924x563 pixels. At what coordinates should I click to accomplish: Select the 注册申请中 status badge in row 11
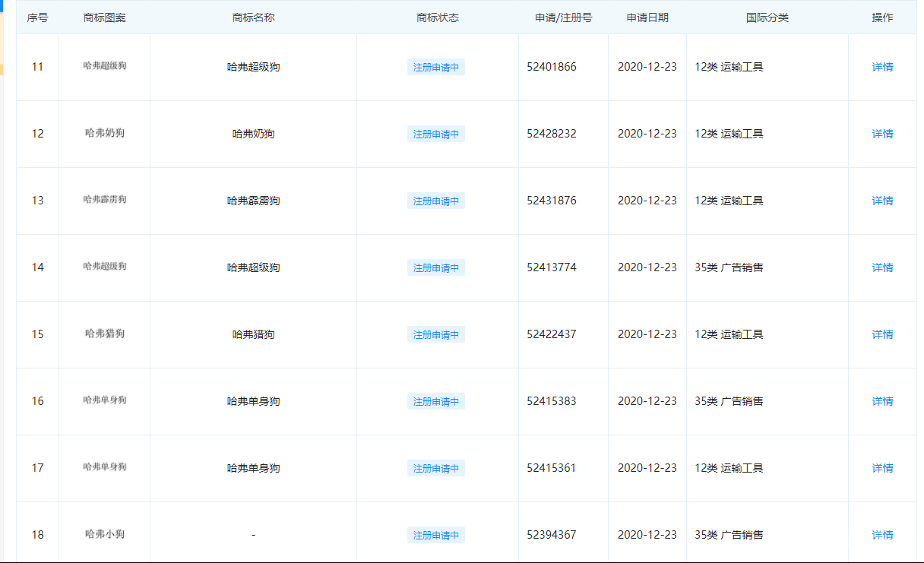coord(436,67)
